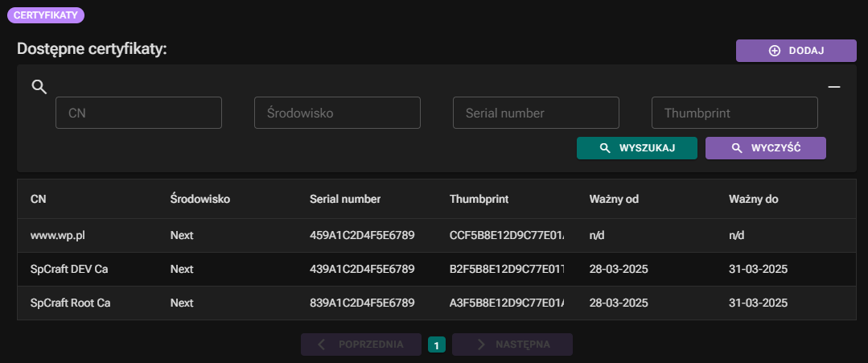
Task: Click the magnifier icon in search panel
Action: 39,87
